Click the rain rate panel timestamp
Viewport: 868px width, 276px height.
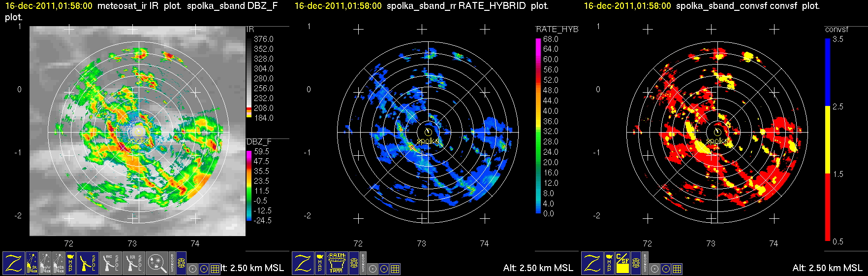point(338,6)
